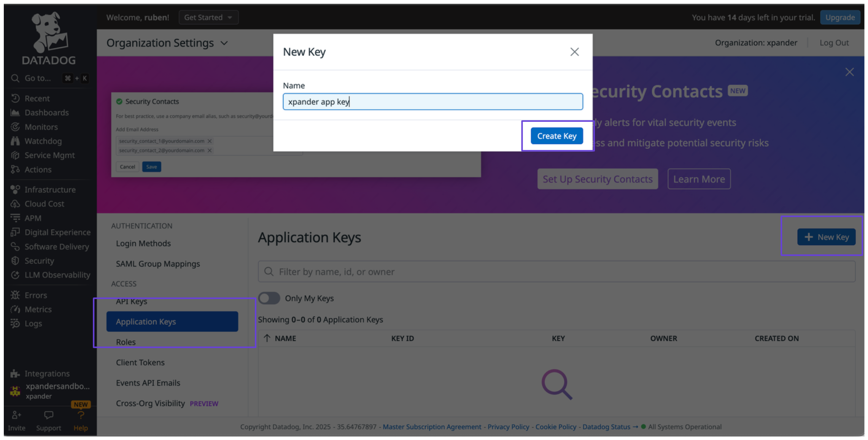Click the Go to search magnifier icon
The height and width of the screenshot is (440, 868).
tap(15, 78)
